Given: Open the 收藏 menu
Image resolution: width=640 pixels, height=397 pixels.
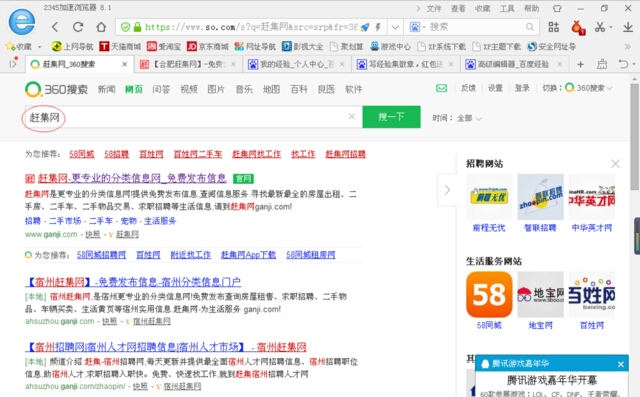Looking at the screenshot, I should [x=482, y=8].
